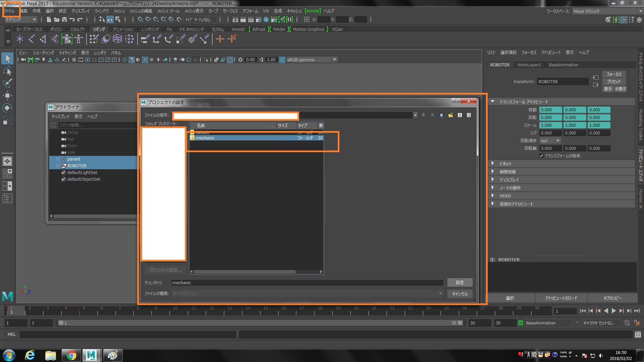
Task: Click the Set button in dialog
Action: [460, 283]
